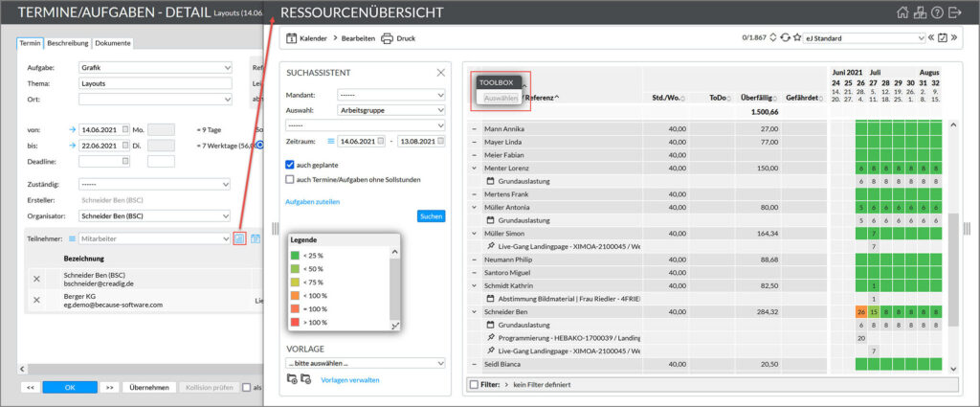
Task: Open the Auswahl Arbeitsgruppe dropdown
Action: click(390, 110)
